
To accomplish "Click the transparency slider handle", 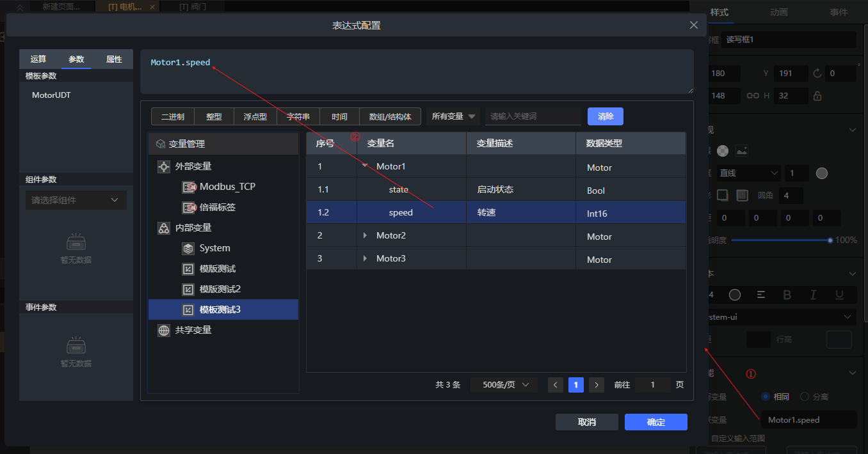I will click(x=830, y=240).
